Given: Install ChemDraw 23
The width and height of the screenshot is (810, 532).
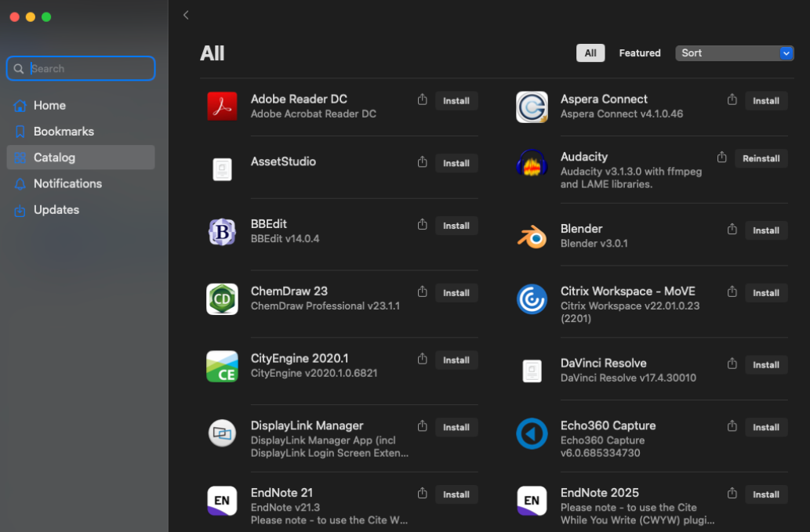Looking at the screenshot, I should pyautogui.click(x=456, y=292).
